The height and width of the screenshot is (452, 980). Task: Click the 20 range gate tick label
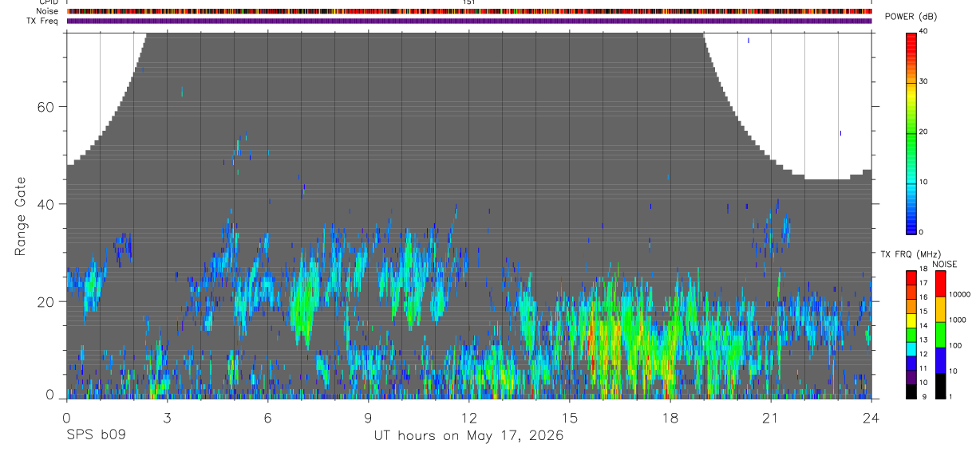pyautogui.click(x=46, y=301)
